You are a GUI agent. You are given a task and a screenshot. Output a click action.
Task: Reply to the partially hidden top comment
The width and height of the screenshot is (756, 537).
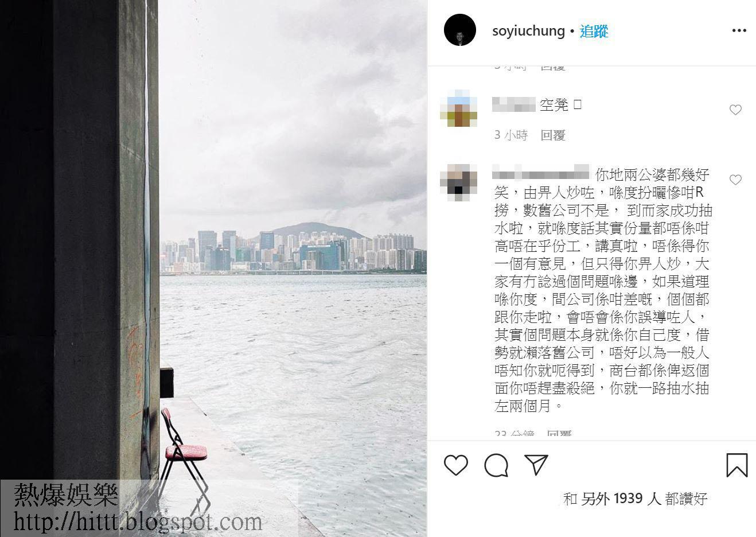[x=553, y=67]
